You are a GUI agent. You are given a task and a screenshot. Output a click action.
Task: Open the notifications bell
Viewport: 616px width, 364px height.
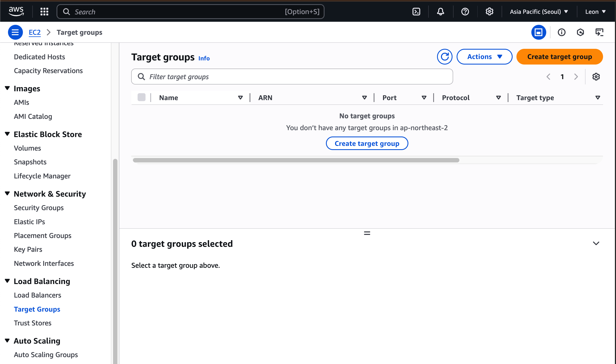440,12
